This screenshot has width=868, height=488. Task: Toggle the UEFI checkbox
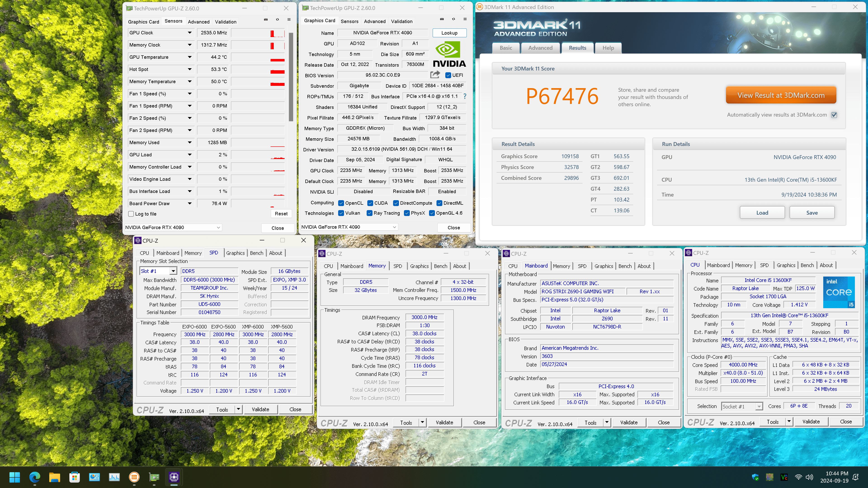click(x=448, y=75)
